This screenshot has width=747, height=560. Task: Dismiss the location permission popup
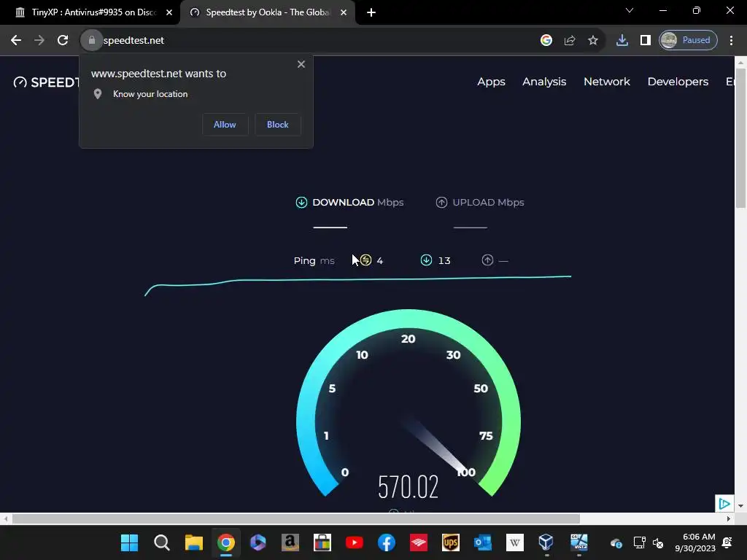click(x=301, y=64)
